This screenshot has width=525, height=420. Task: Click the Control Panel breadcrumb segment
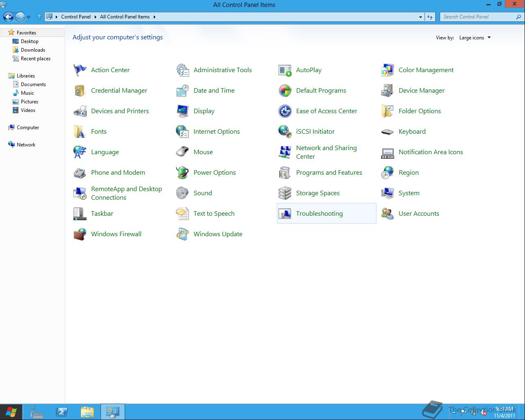[76, 17]
